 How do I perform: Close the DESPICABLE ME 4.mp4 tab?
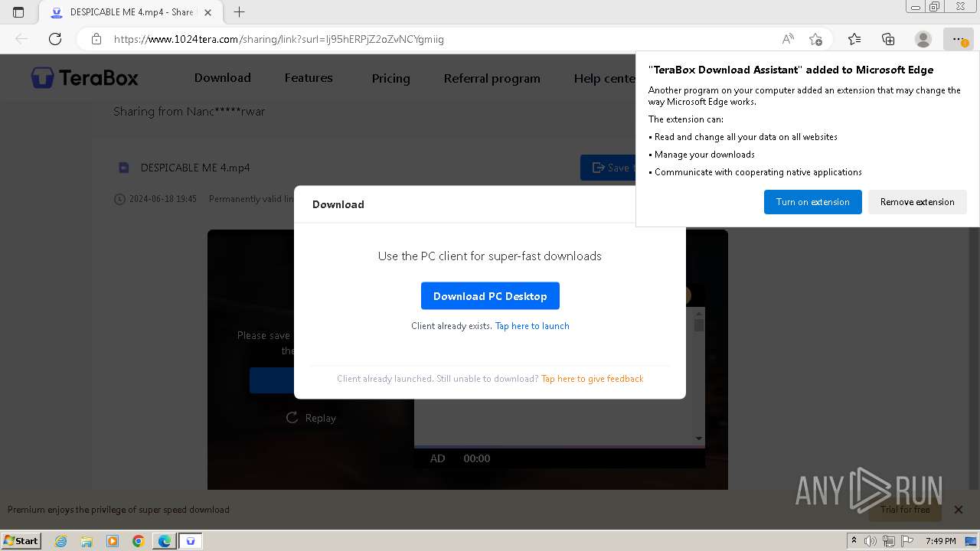(207, 12)
